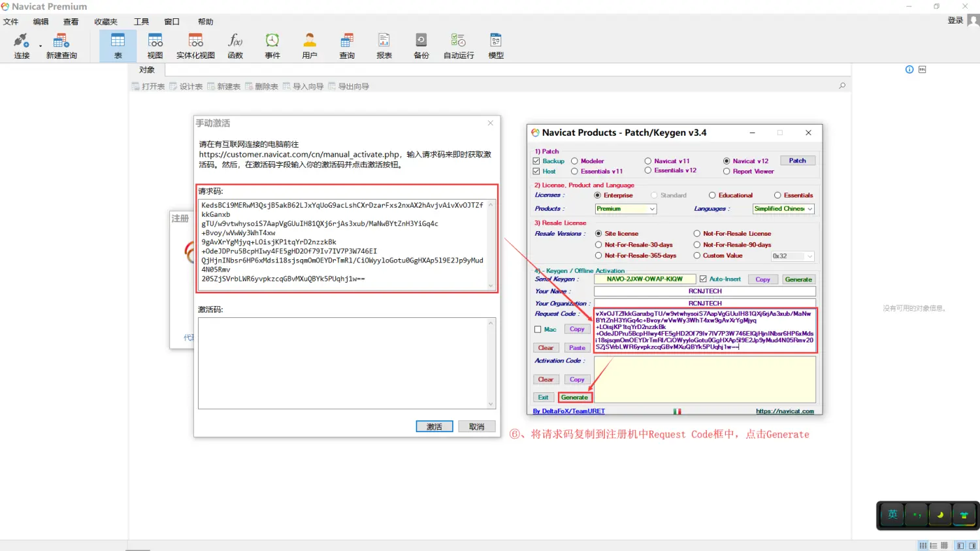
Task: Toggle the Backup checkbox in Patch section
Action: pyautogui.click(x=536, y=161)
